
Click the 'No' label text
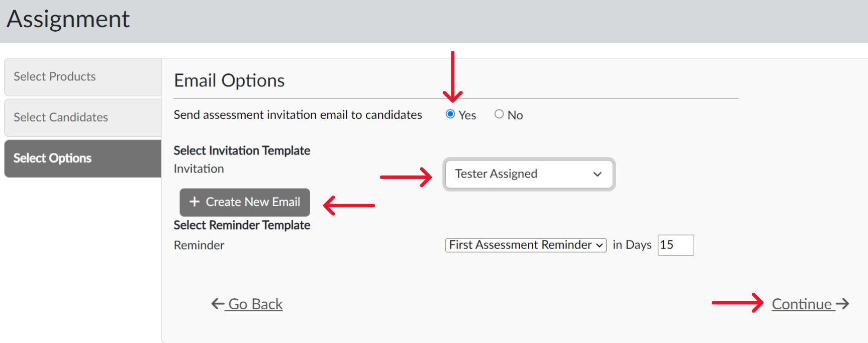click(515, 115)
